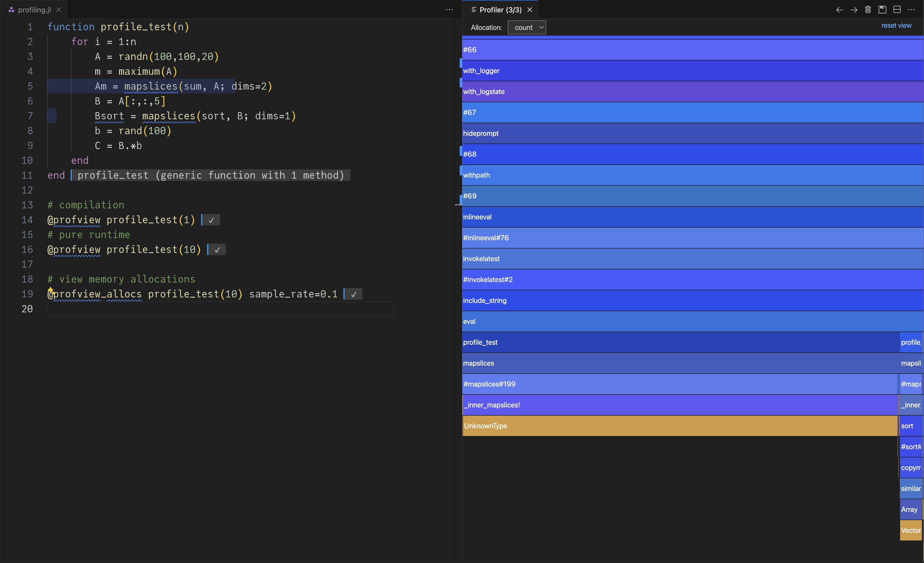This screenshot has height=563, width=924.
Task: Go to previous profile with back arrow
Action: (839, 10)
